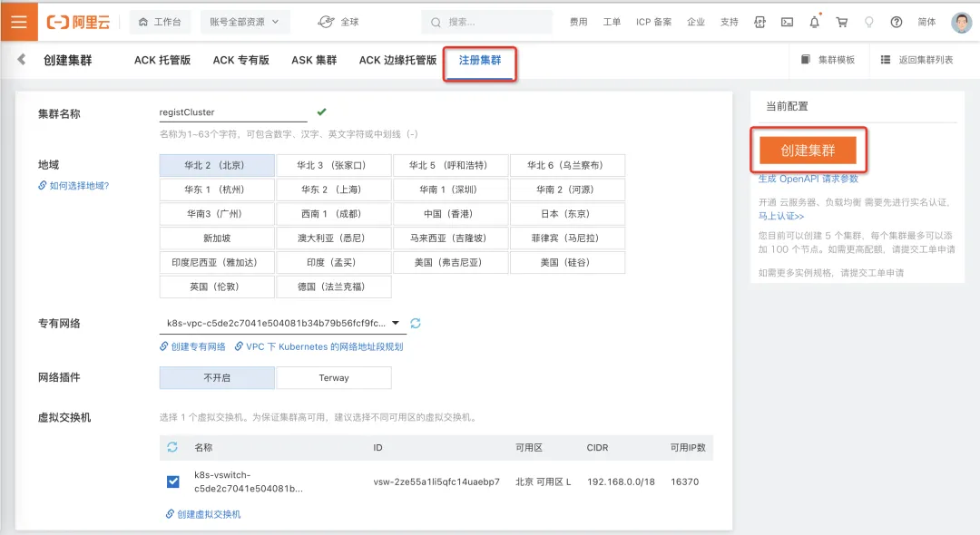The height and width of the screenshot is (535, 980).
Task: Click the top search field
Action: (x=487, y=22)
